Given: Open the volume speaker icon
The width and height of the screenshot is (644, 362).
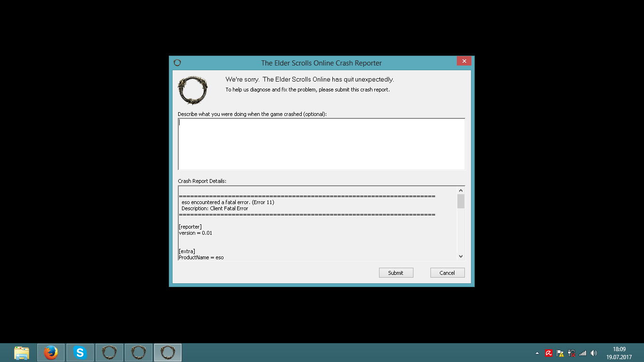Looking at the screenshot, I should pyautogui.click(x=594, y=353).
